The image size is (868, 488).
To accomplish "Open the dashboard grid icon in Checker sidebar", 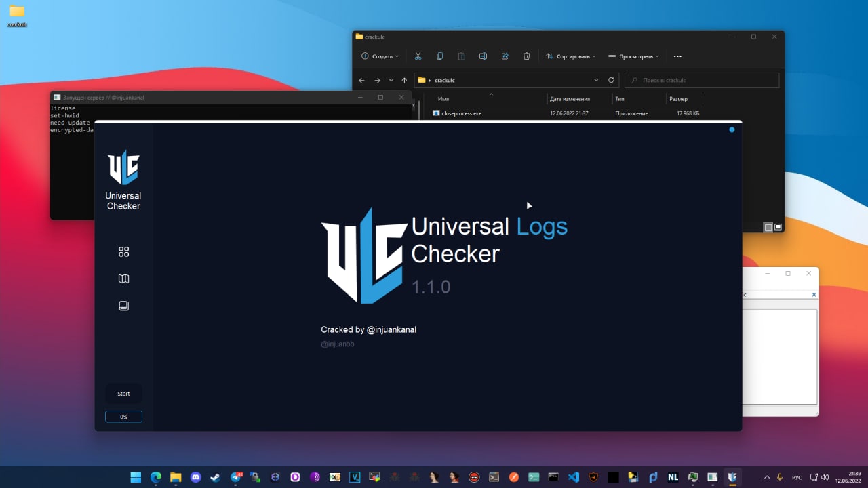I will 123,251.
